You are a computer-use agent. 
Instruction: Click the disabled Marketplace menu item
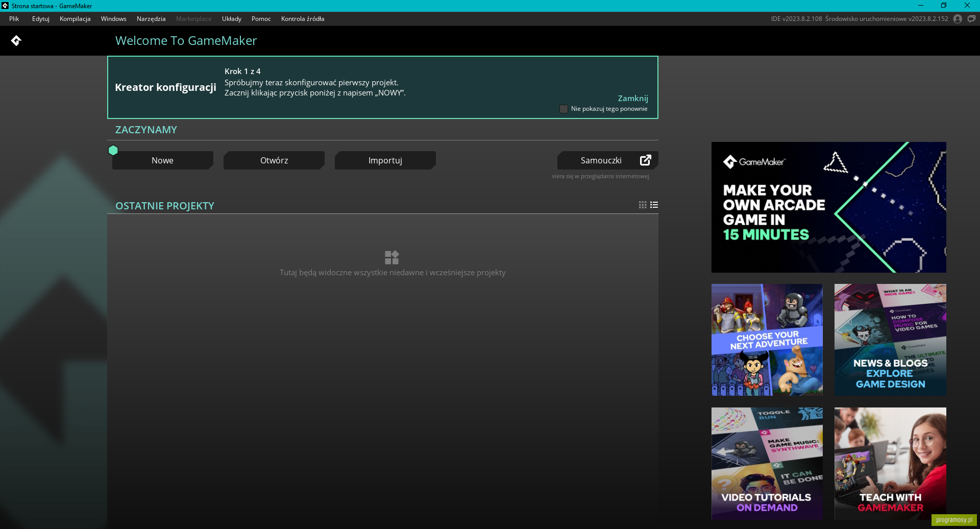194,19
